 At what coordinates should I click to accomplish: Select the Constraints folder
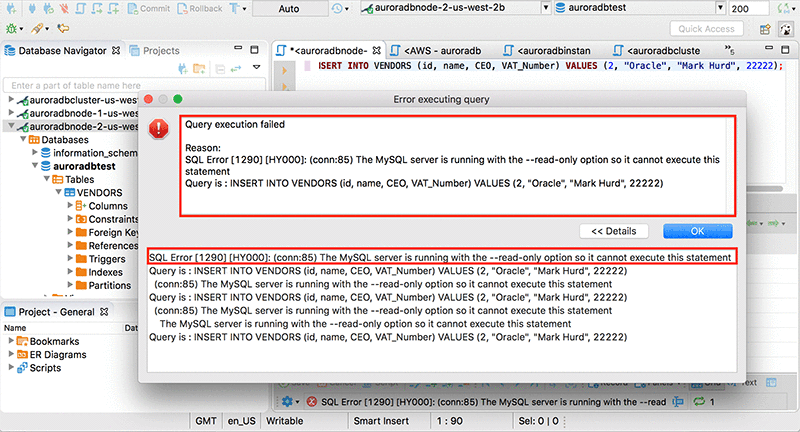point(107,219)
